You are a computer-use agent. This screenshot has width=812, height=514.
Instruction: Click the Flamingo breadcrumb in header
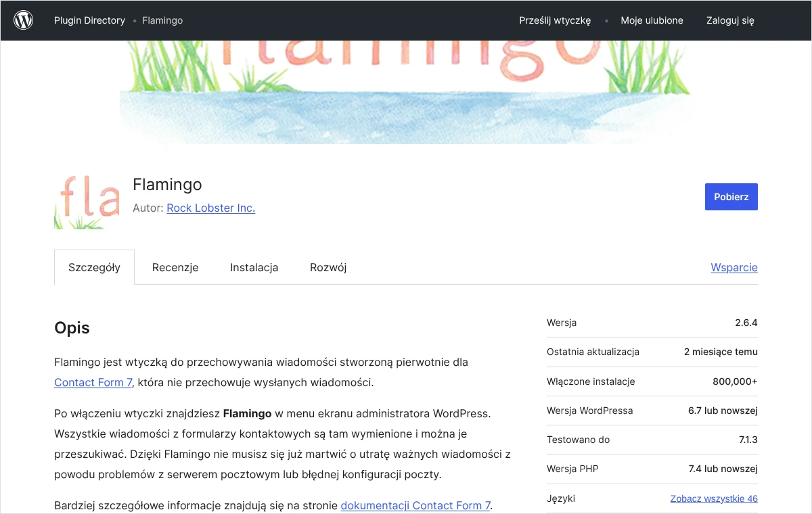(162, 20)
